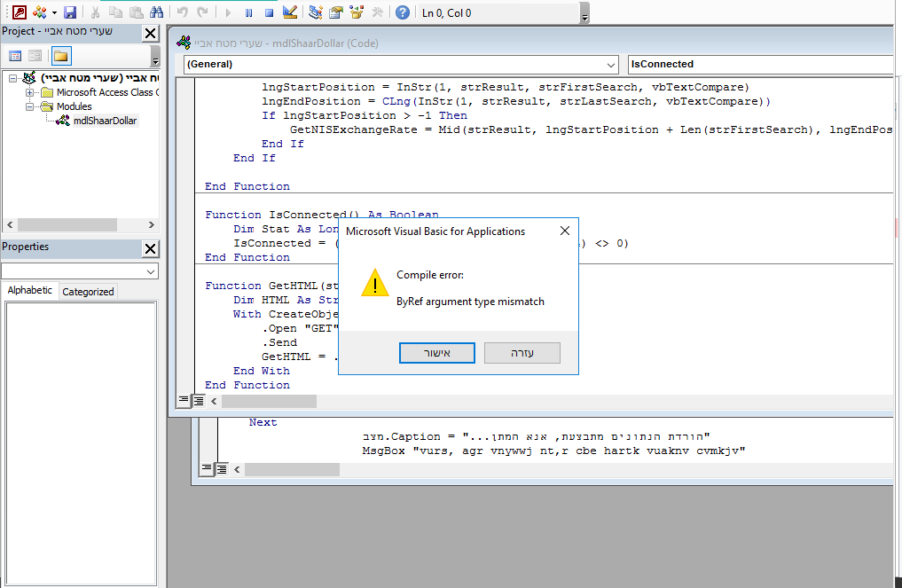
Task: Switch to the Alphabetic tab
Action: tap(30, 291)
